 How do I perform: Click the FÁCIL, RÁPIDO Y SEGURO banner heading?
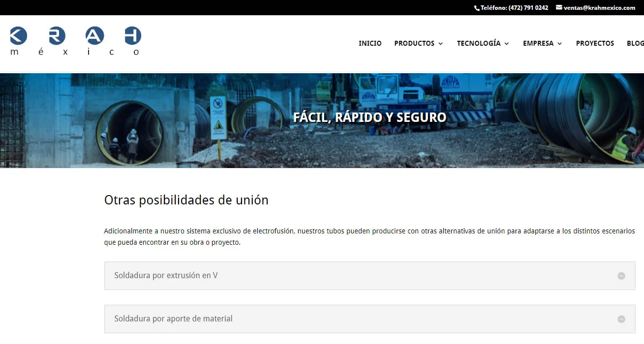click(x=369, y=117)
